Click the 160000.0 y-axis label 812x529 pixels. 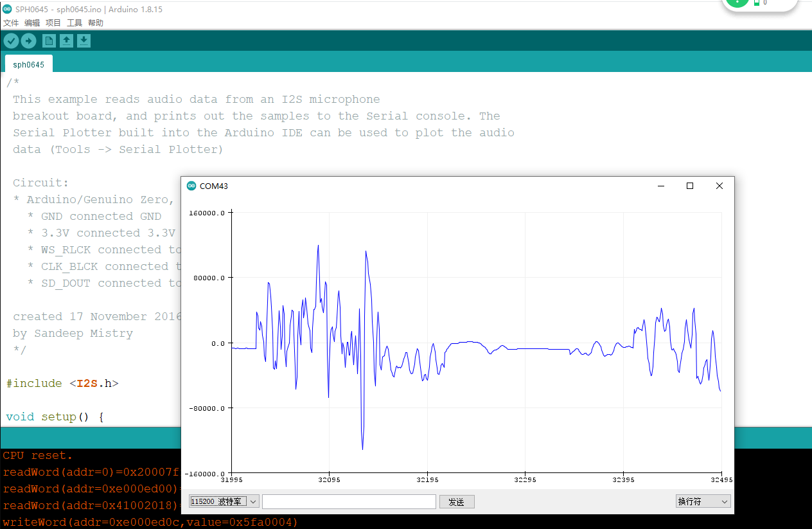click(x=206, y=212)
